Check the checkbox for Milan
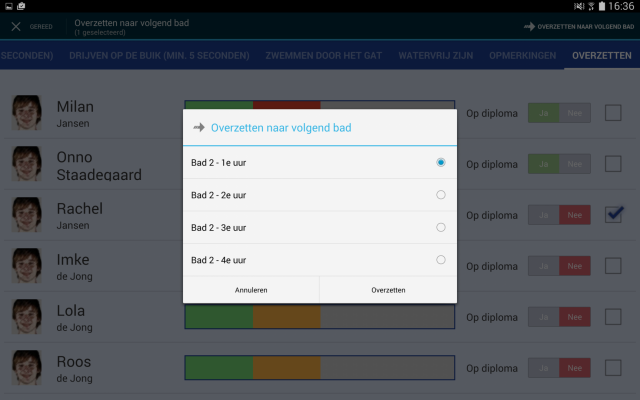The image size is (640, 400). click(613, 113)
